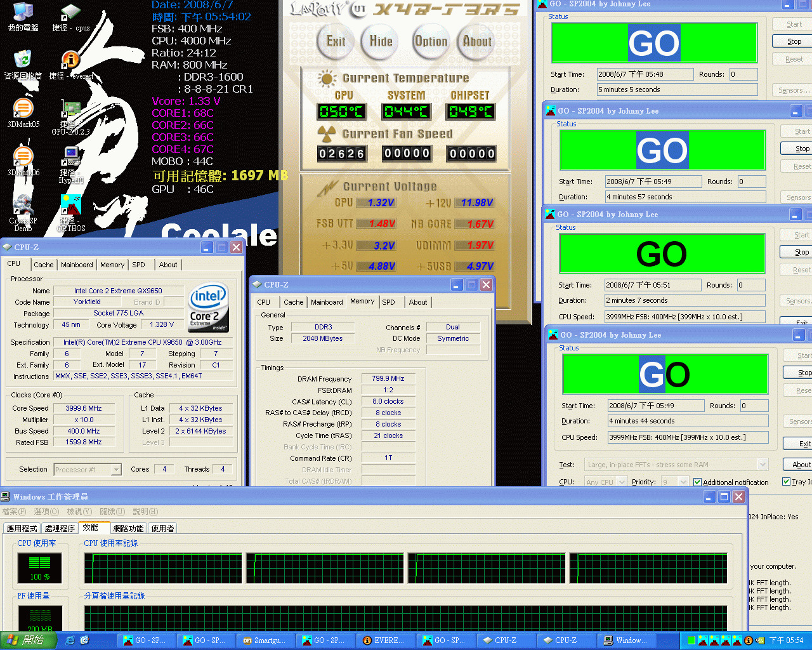The image size is (812, 650).
Task: Select Mainboard tab in left CPU-Z window
Action: pos(77,265)
